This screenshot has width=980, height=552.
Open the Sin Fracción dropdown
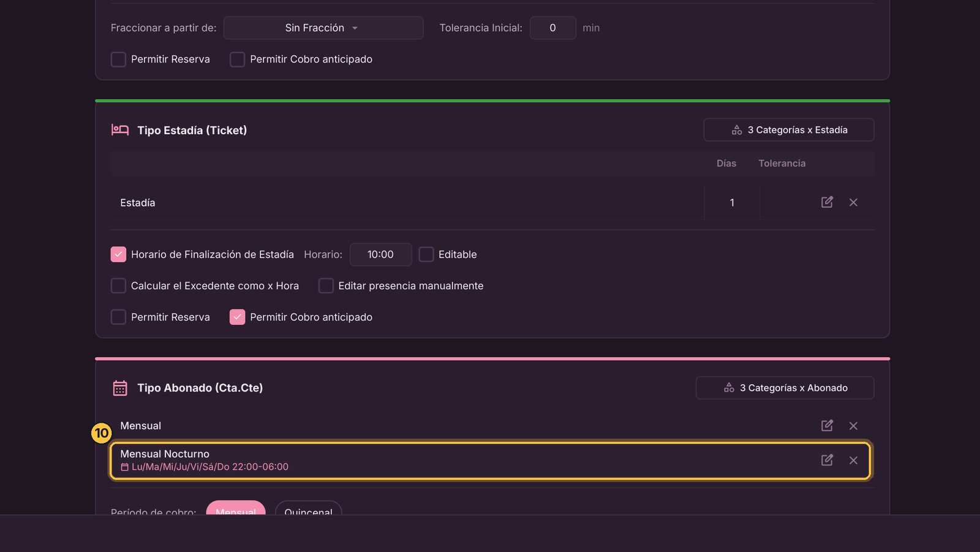323,28
